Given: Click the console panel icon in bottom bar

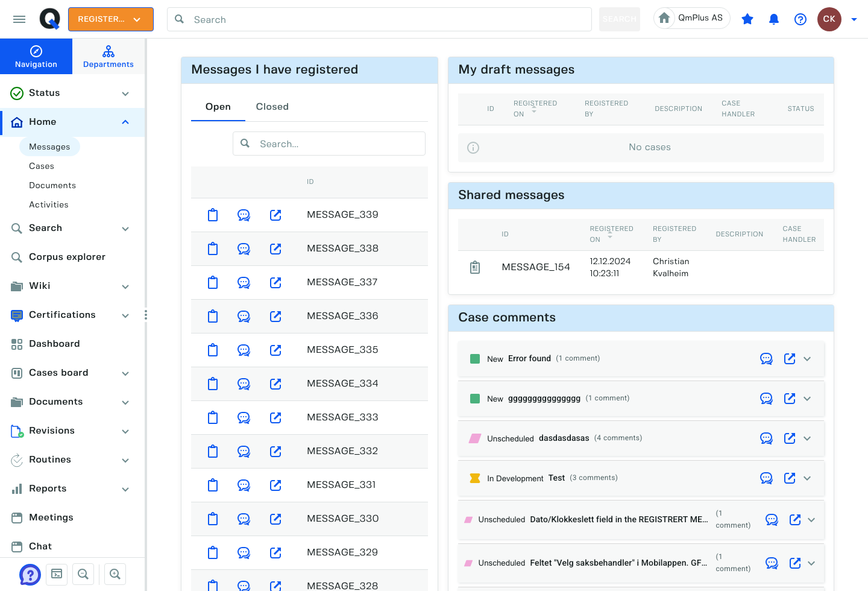Looking at the screenshot, I should click(x=57, y=574).
